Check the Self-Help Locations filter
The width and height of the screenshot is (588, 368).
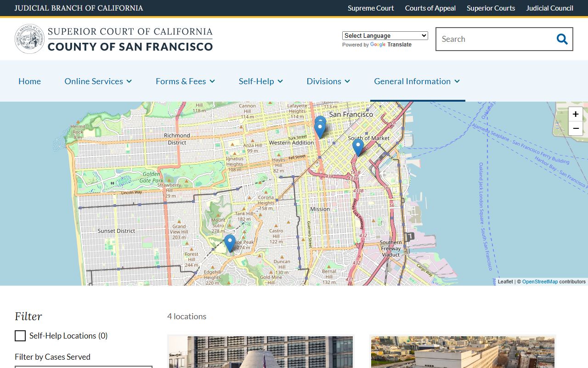pyautogui.click(x=20, y=336)
